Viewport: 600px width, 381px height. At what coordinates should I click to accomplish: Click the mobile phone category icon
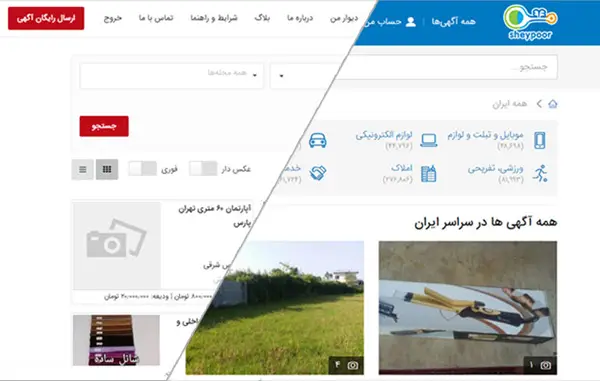(x=540, y=140)
